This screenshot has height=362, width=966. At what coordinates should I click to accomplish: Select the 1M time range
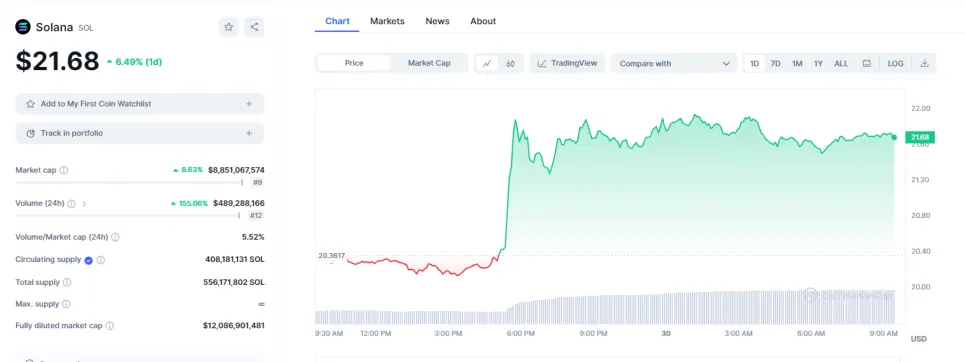(x=797, y=63)
